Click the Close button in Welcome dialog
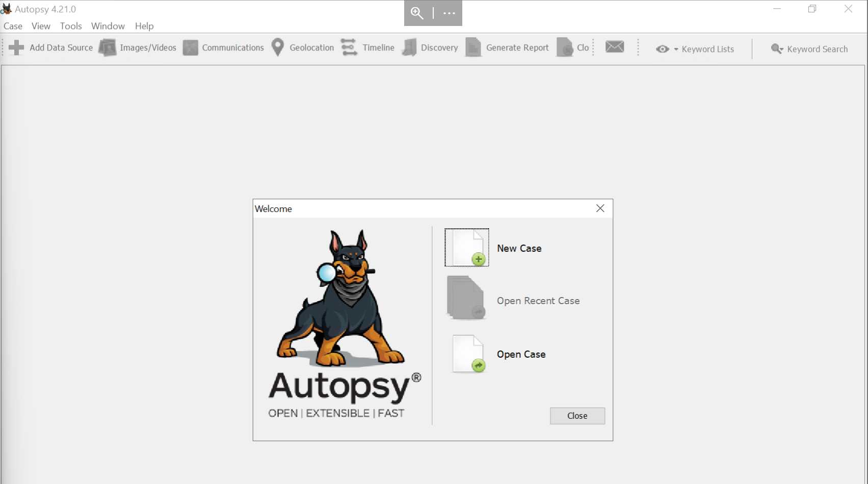The image size is (868, 484). click(x=577, y=416)
